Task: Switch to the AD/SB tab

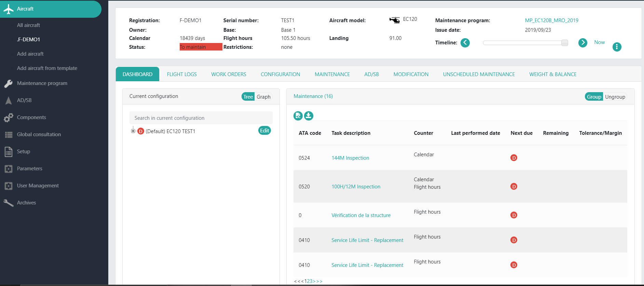Action: coord(371,74)
